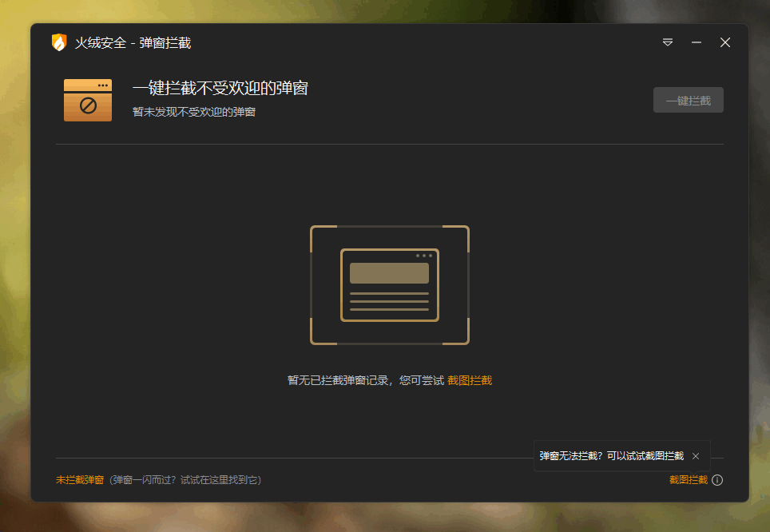Click the 弹窗一闪而过 hint text
Viewport: 770px width, 532px height.
185,480
